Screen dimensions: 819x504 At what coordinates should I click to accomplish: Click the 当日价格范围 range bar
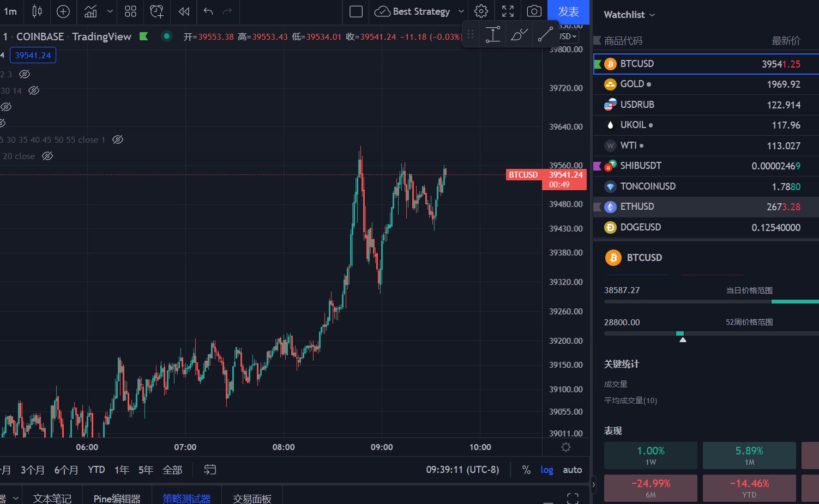[x=711, y=301]
